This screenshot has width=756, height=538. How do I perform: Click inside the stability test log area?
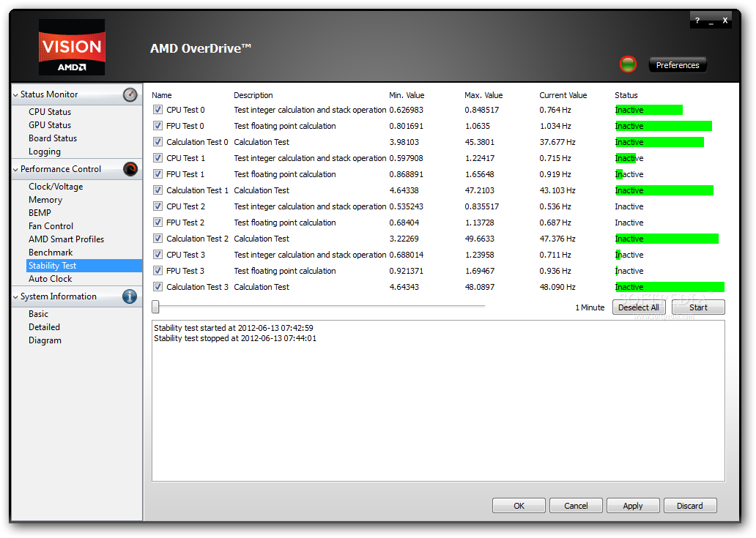438,400
